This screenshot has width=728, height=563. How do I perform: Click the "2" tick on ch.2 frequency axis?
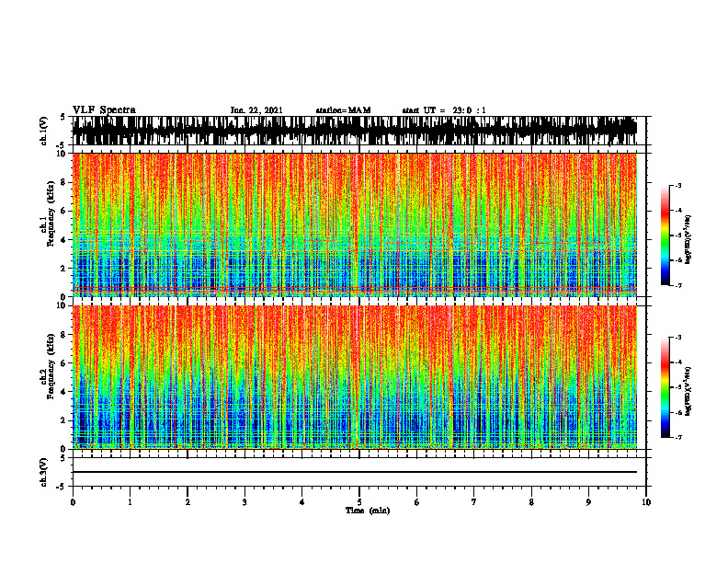65,420
